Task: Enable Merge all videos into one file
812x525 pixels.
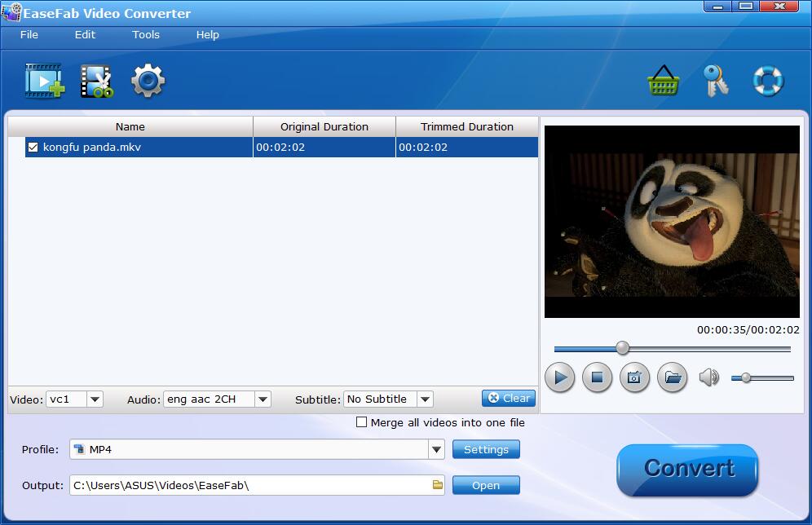Action: click(361, 422)
